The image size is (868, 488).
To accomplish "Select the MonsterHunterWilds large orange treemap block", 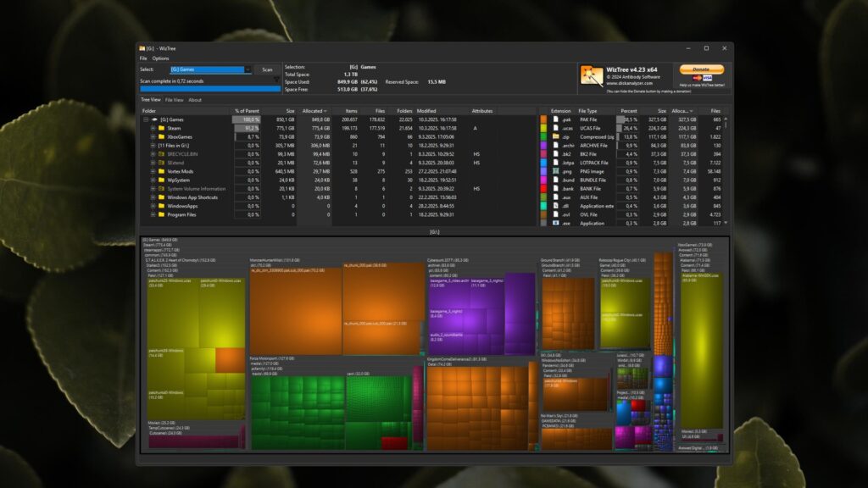I will [x=296, y=312].
